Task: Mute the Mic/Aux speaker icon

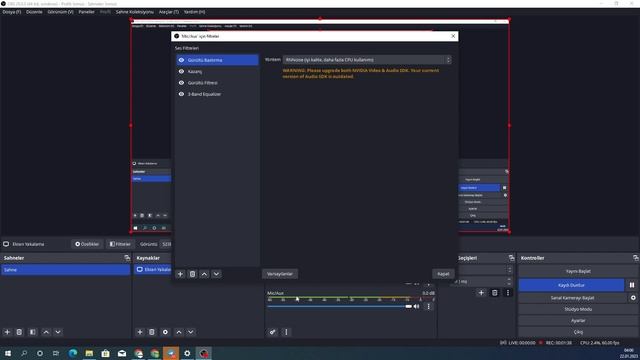Action: tap(416, 306)
